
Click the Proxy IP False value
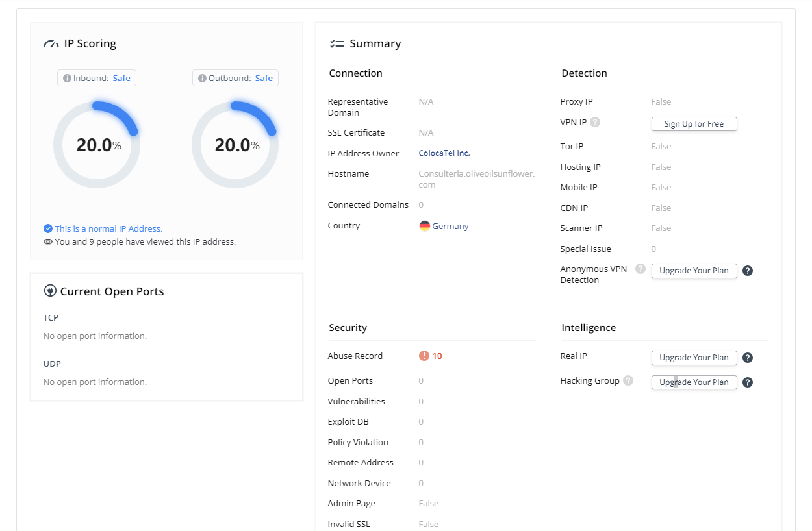[x=661, y=101]
